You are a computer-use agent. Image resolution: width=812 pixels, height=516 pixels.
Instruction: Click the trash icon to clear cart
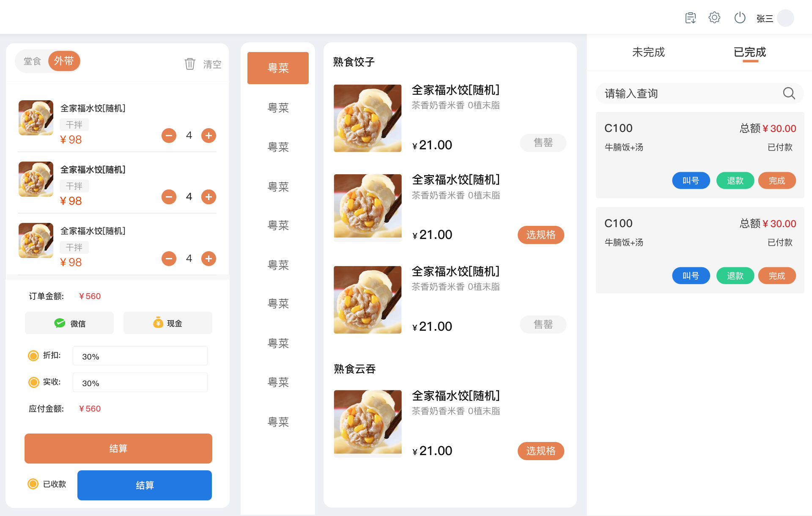coord(190,64)
